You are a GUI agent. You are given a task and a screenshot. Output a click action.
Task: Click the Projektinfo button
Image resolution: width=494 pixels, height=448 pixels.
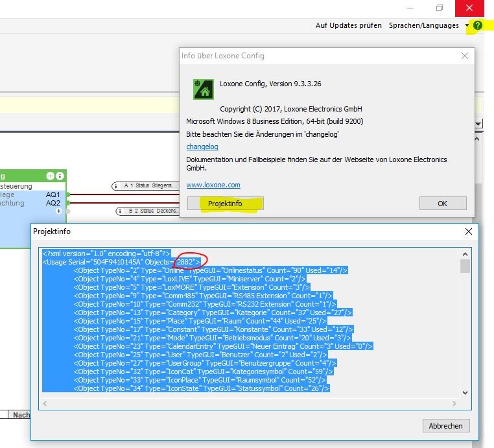click(225, 204)
